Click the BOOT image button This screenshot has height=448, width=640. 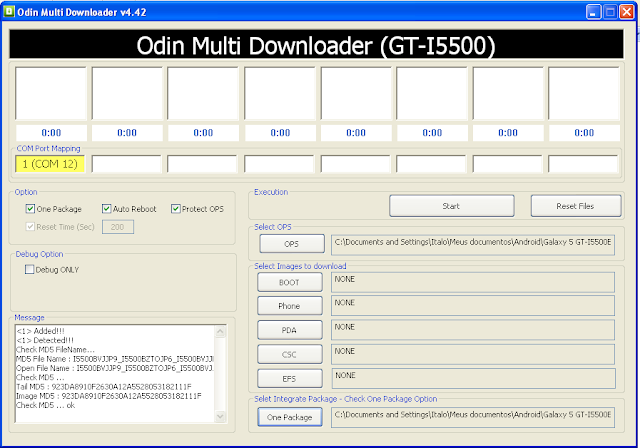(289, 282)
